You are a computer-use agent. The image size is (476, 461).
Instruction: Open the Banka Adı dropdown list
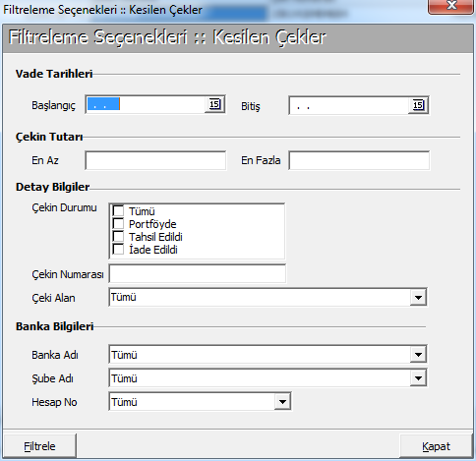coord(418,355)
